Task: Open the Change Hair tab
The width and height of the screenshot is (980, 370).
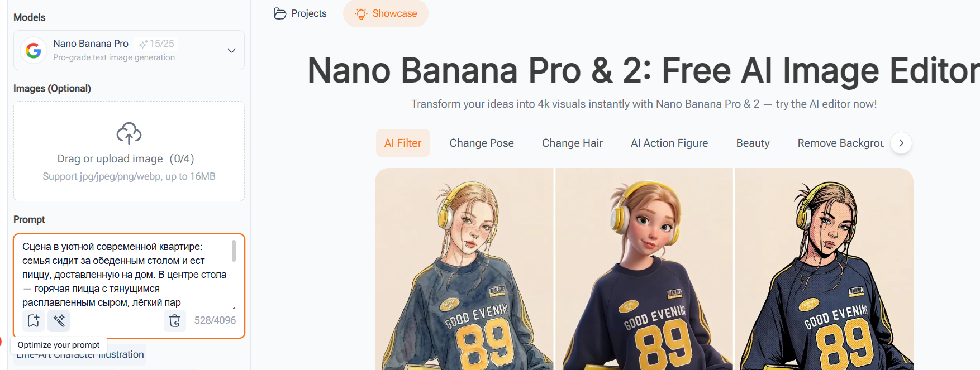Action: (x=572, y=143)
